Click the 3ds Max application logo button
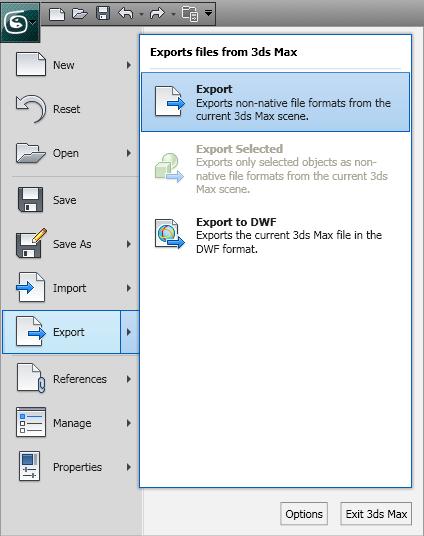The width and height of the screenshot is (424, 536). (20, 22)
